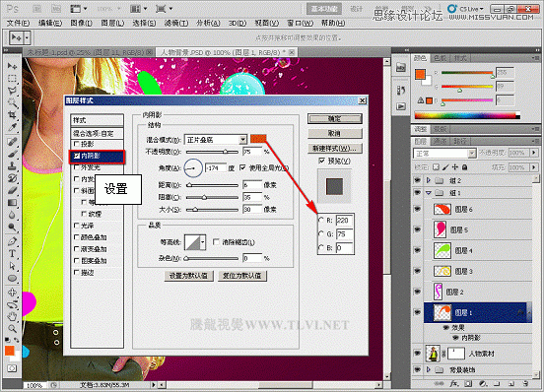
Task: Open the 滤镜(T) menu
Action: [x=175, y=23]
